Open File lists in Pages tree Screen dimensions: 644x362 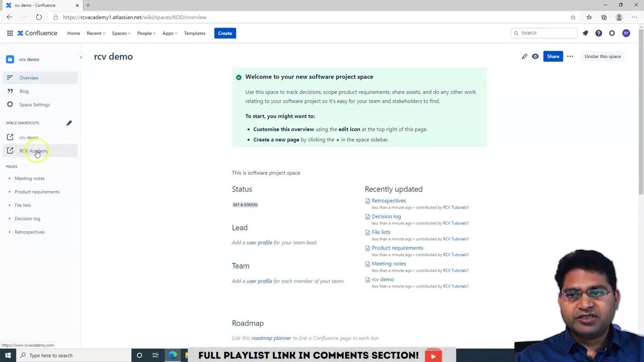(23, 205)
